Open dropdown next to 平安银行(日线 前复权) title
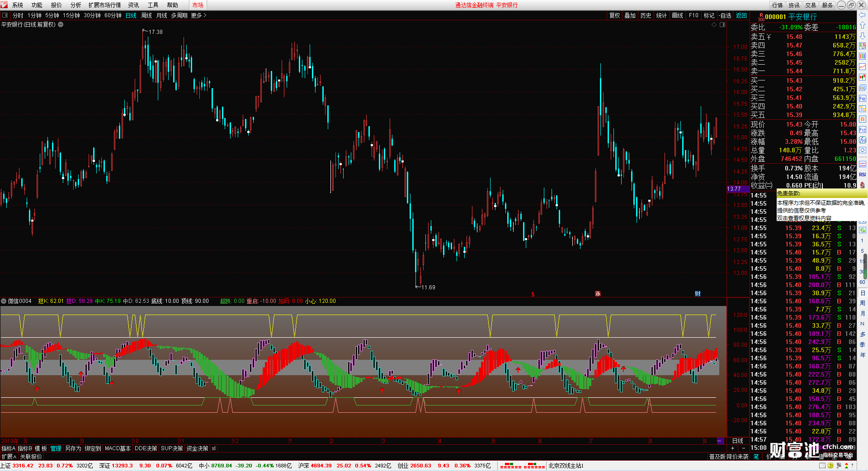Viewport: 868px width, 471px height. pyautogui.click(x=61, y=25)
